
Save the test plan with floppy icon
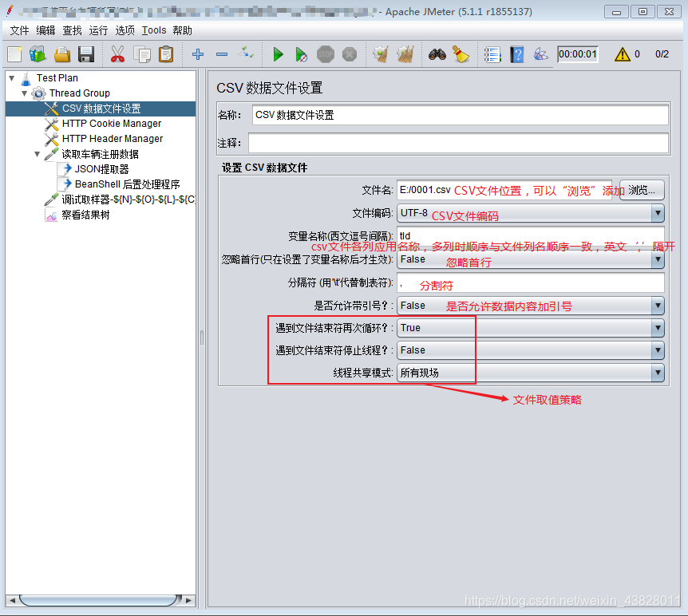pyautogui.click(x=86, y=54)
